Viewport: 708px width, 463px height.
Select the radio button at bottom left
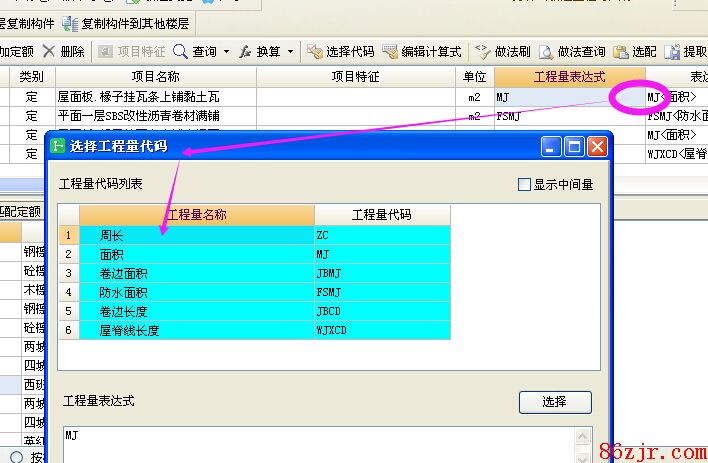pos(8,457)
